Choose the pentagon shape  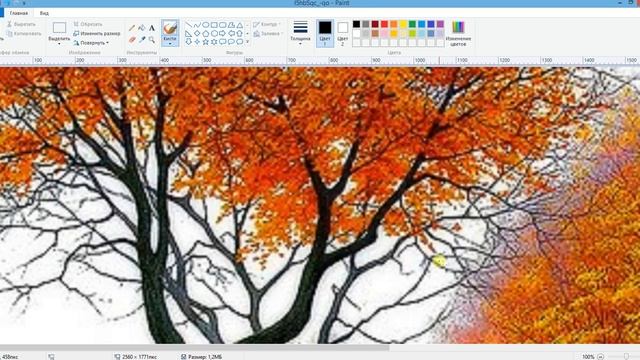click(x=206, y=33)
